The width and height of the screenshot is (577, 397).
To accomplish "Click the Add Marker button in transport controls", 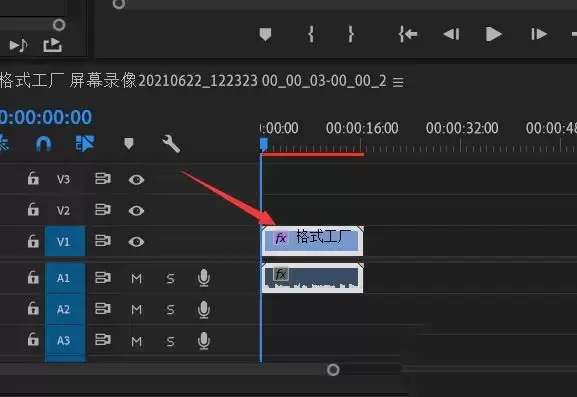I will click(x=265, y=35).
